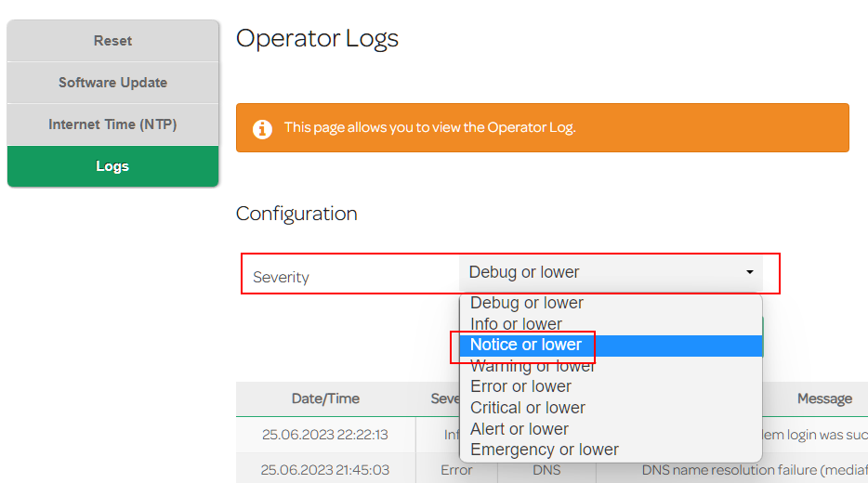Select log entry dated 25.06.2023 21:45:03

tap(325, 470)
